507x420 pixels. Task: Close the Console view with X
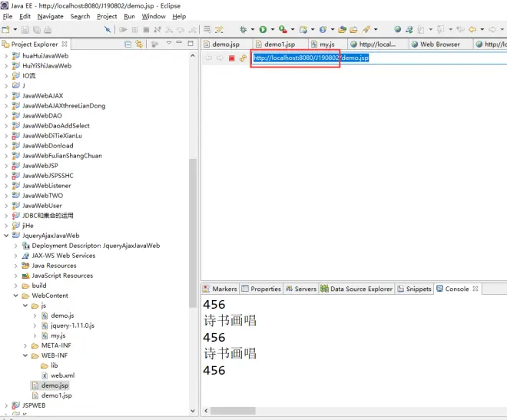(x=476, y=289)
